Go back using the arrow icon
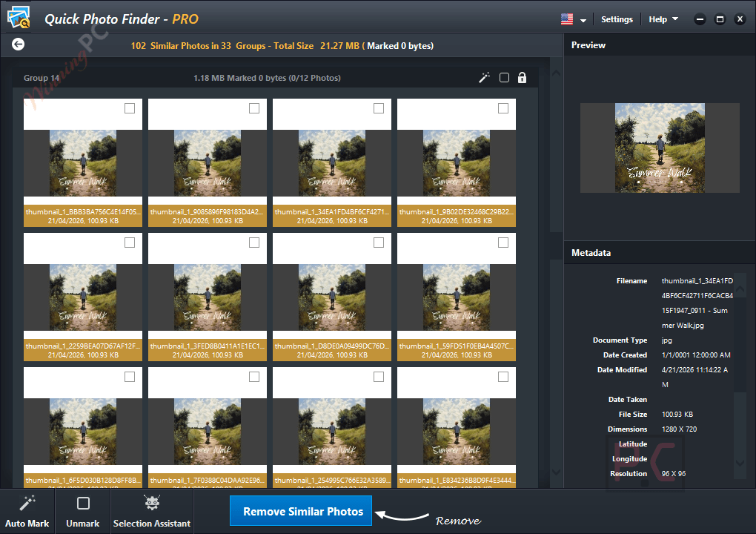The height and width of the screenshot is (534, 756). point(18,44)
